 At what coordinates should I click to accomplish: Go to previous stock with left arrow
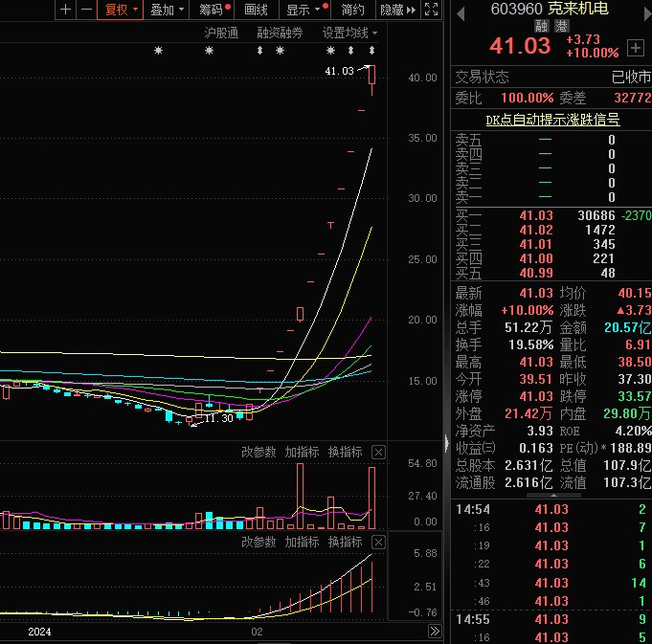[460, 14]
